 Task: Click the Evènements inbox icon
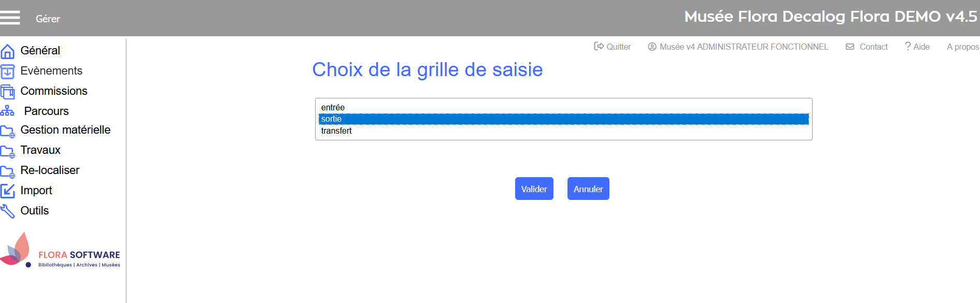coord(7,71)
